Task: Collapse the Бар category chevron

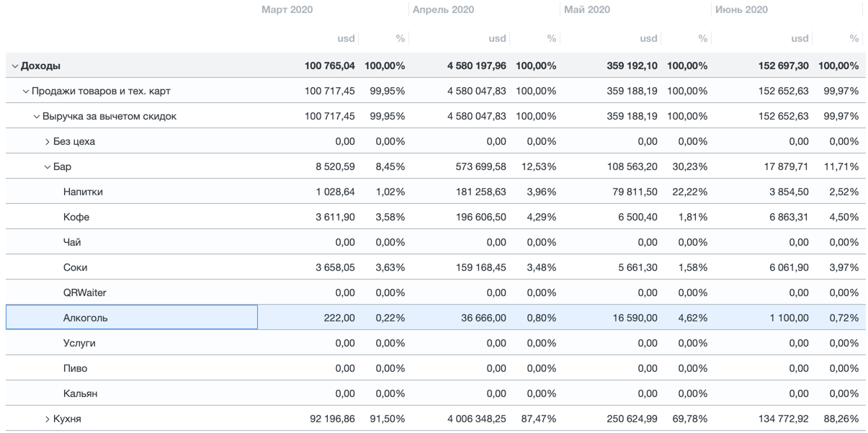Action: pos(48,167)
